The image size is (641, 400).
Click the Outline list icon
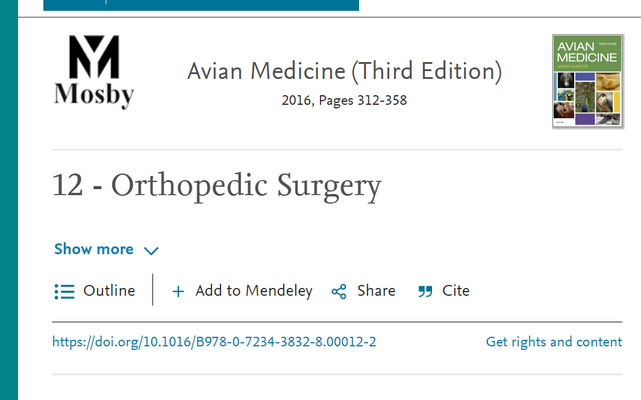pos(64,292)
